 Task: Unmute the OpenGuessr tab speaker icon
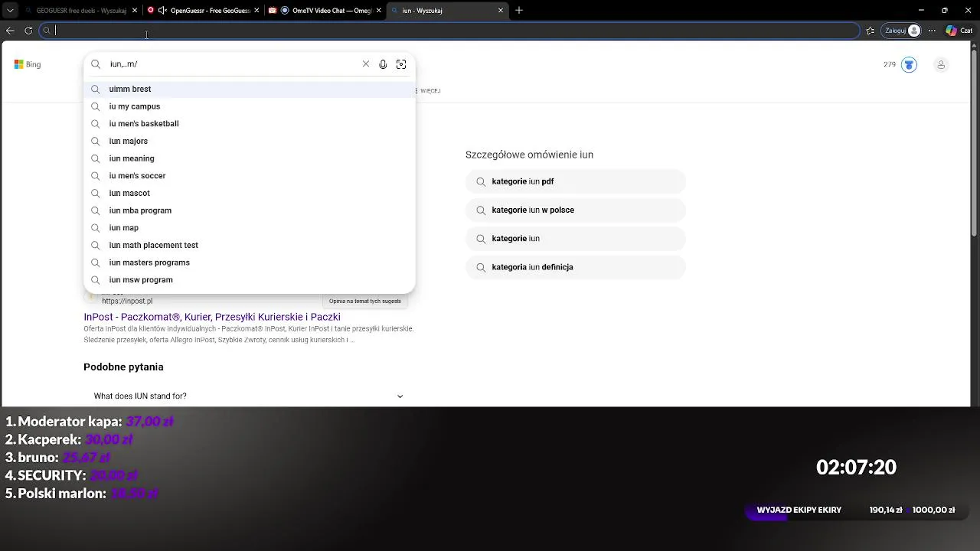(162, 11)
